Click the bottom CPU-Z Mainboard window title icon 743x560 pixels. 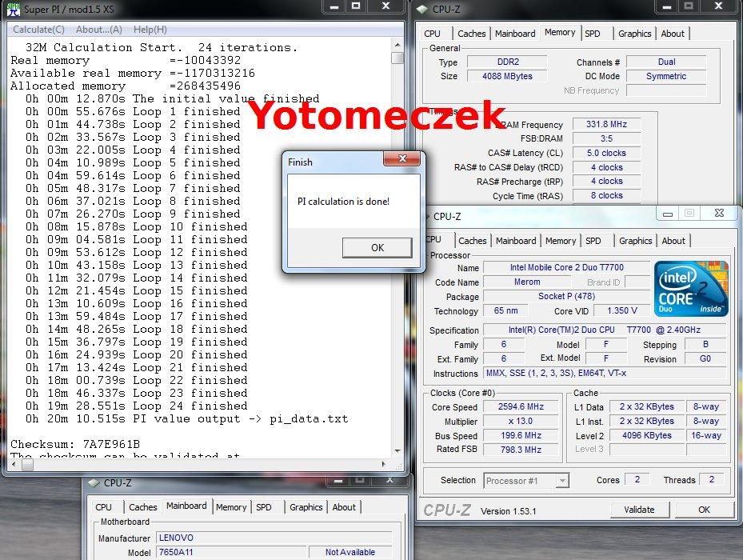(94, 483)
